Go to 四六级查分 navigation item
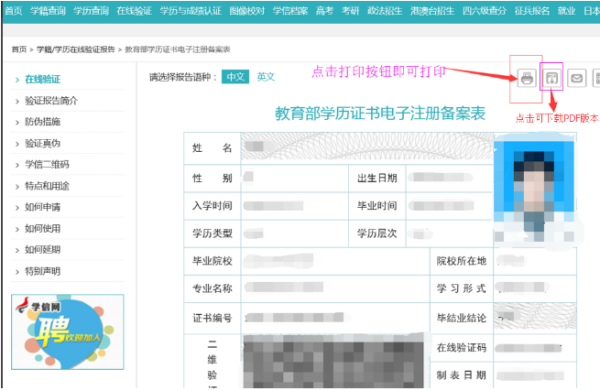 click(x=484, y=11)
